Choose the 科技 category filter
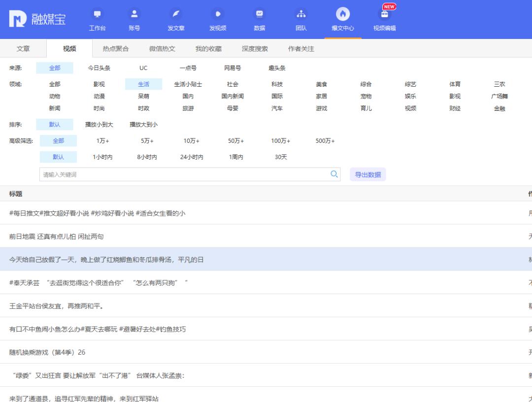532x402 pixels. coord(277,84)
